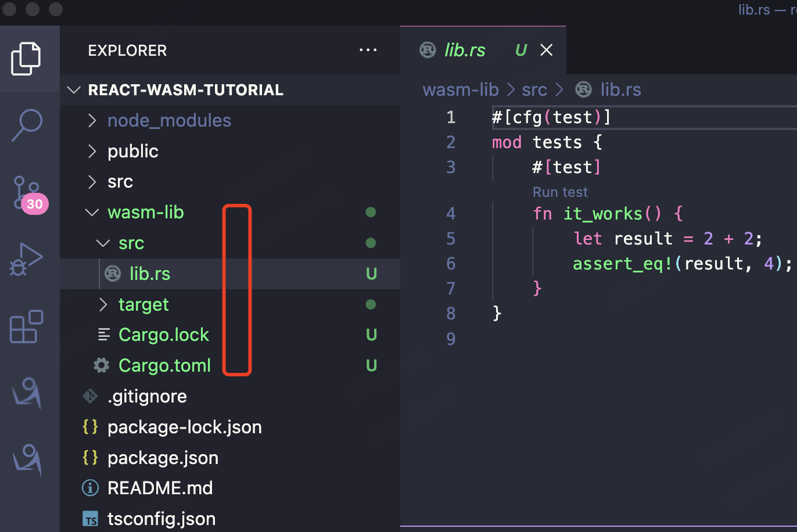Click wasm-lib in the breadcrumb path
The image size is (797, 532).
461,90
